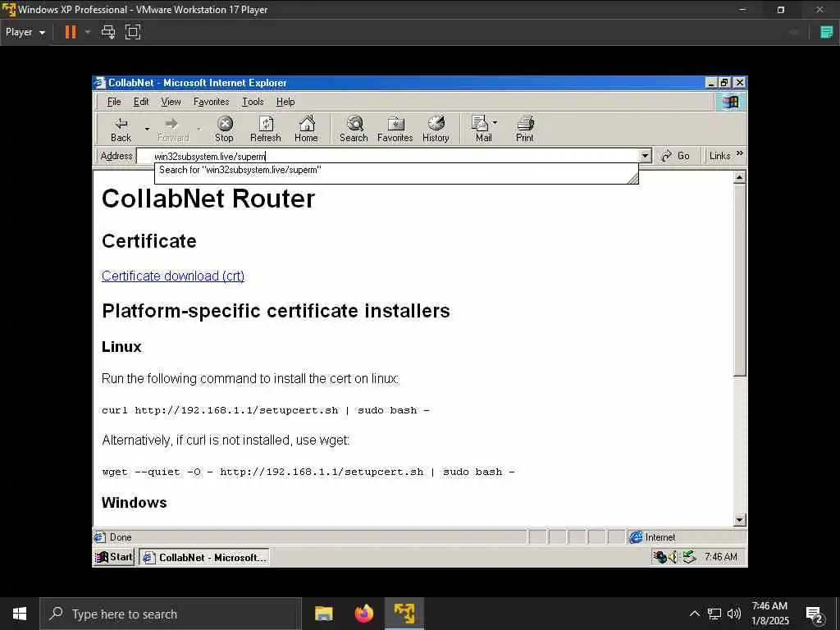Enter full screen mode via VMware icon
The width and height of the screenshot is (840, 630).
pyautogui.click(x=133, y=32)
